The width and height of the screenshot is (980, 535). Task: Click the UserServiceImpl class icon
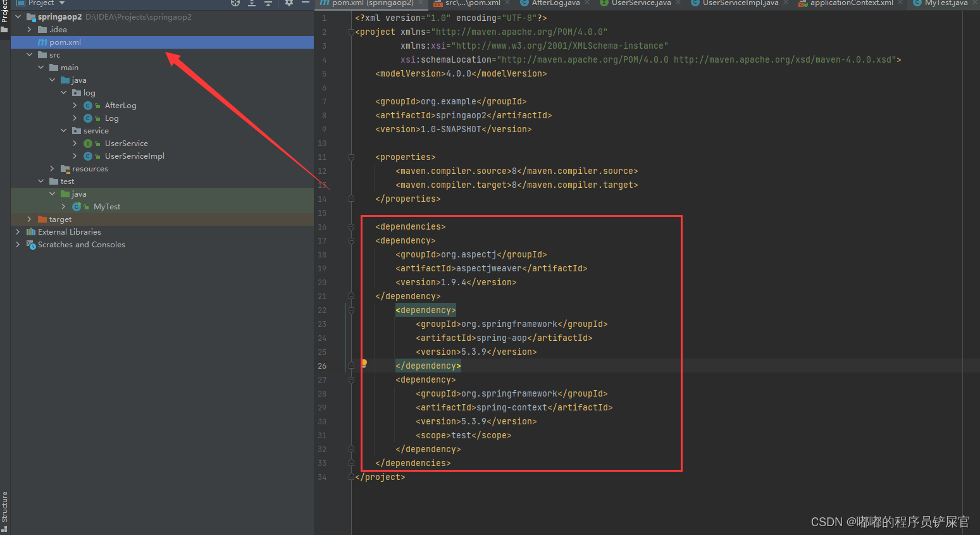[x=88, y=156]
